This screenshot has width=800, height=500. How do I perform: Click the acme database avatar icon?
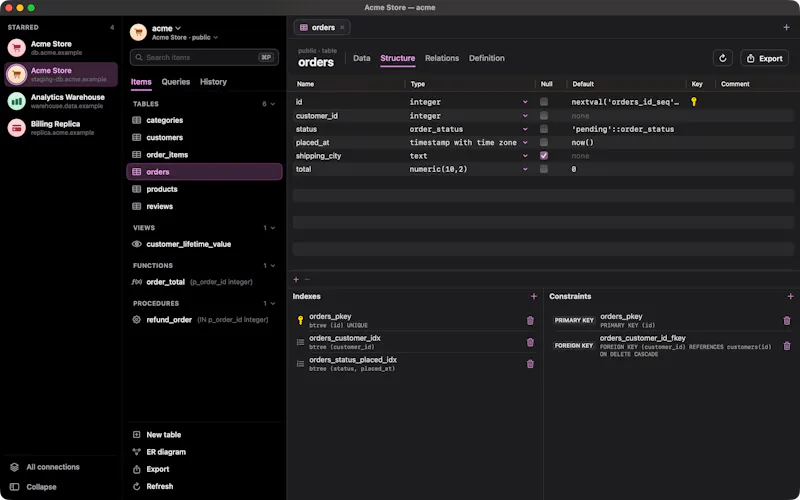tap(138, 32)
